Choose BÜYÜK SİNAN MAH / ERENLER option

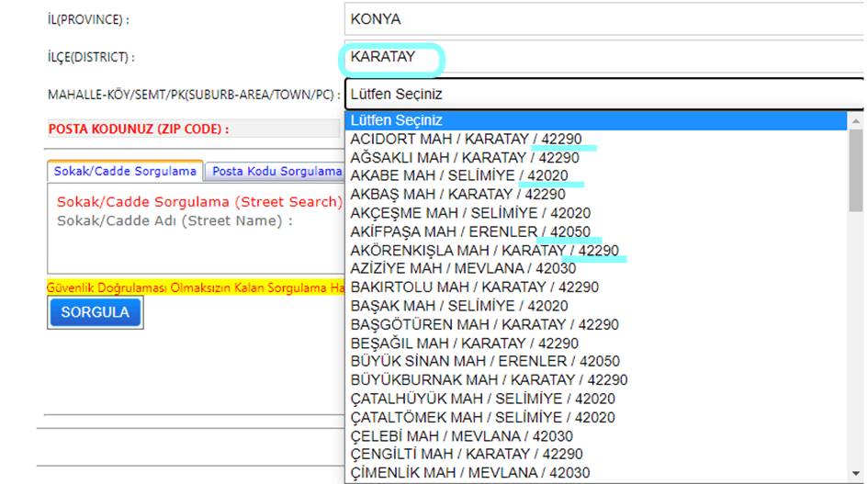(x=485, y=362)
